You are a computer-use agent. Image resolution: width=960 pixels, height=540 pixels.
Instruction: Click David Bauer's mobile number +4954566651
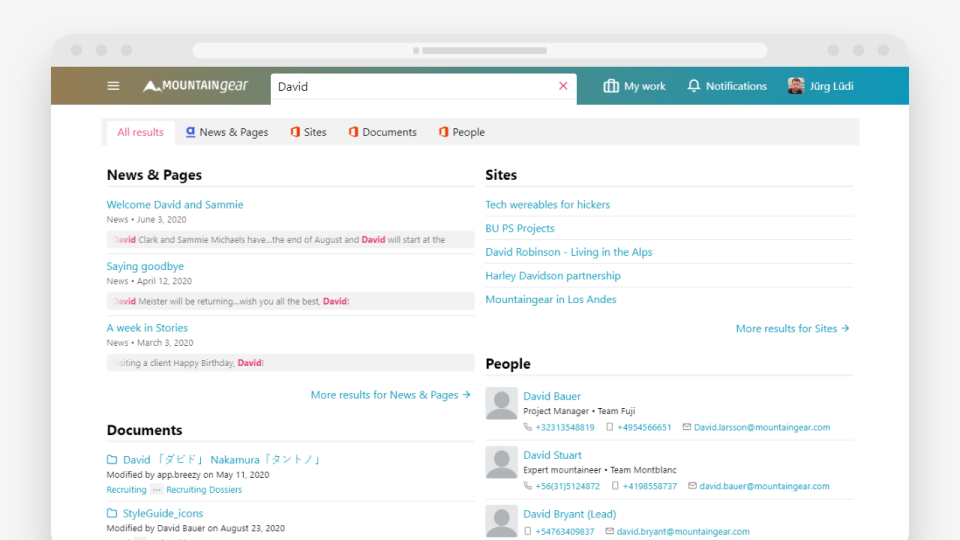point(644,427)
